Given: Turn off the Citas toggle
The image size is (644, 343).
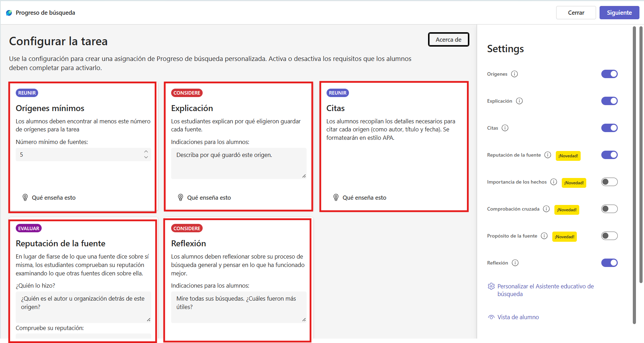Looking at the screenshot, I should 609,128.
